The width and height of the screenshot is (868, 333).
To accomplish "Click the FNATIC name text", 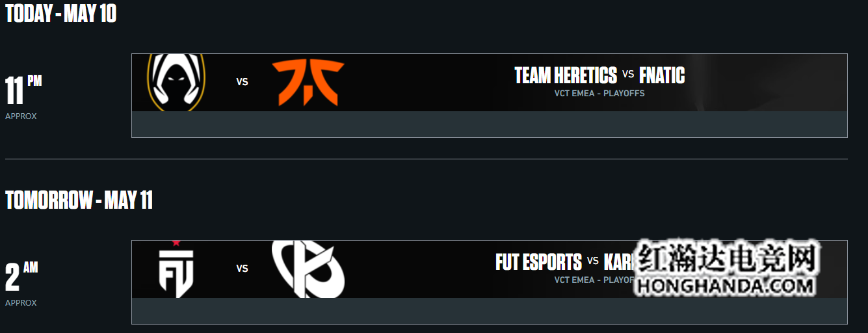I will pos(662,75).
